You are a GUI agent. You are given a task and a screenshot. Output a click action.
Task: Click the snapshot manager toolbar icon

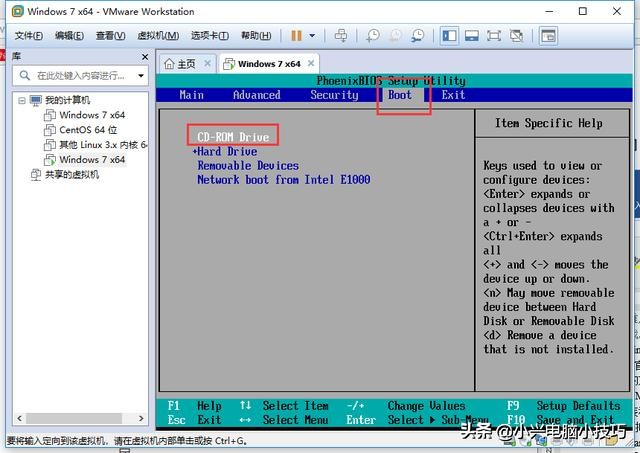pos(419,36)
